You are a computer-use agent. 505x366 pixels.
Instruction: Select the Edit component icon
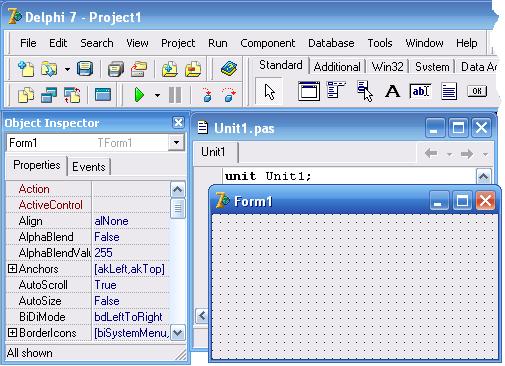click(x=420, y=91)
